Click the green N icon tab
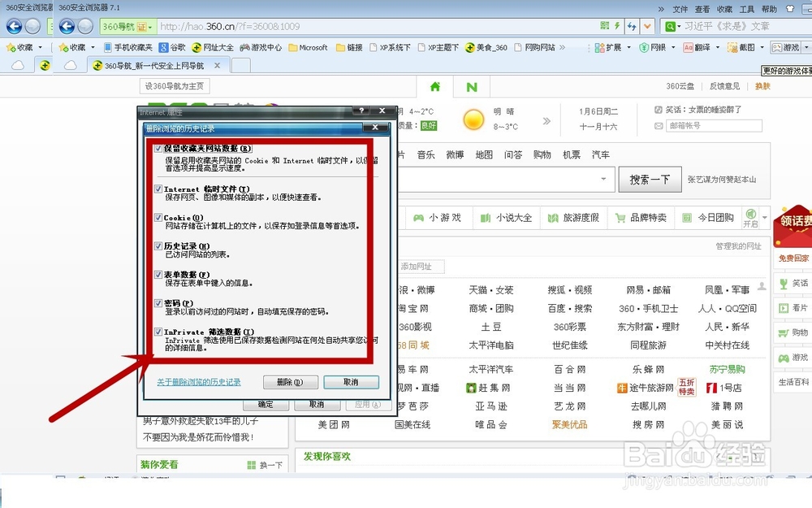The height and width of the screenshot is (508, 812). click(472, 87)
